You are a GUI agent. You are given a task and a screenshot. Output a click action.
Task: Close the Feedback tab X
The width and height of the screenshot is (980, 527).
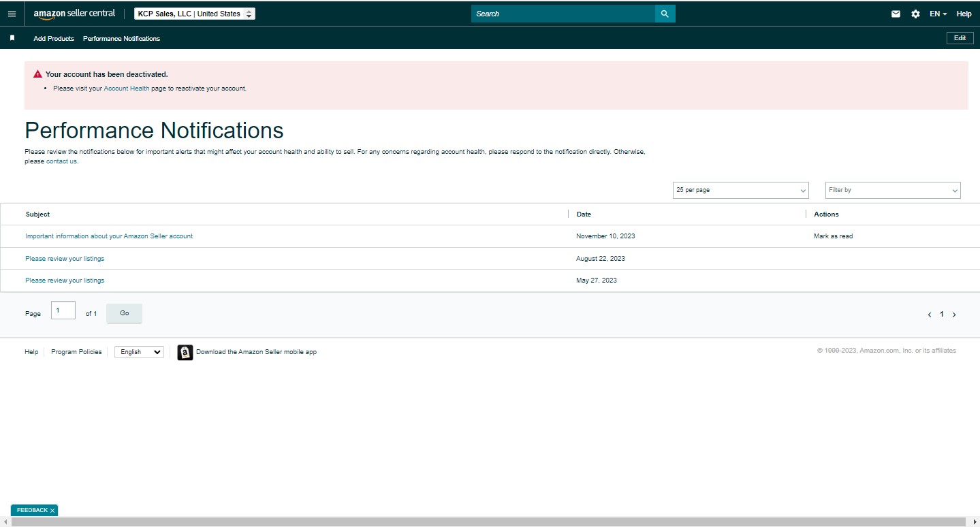coord(52,511)
